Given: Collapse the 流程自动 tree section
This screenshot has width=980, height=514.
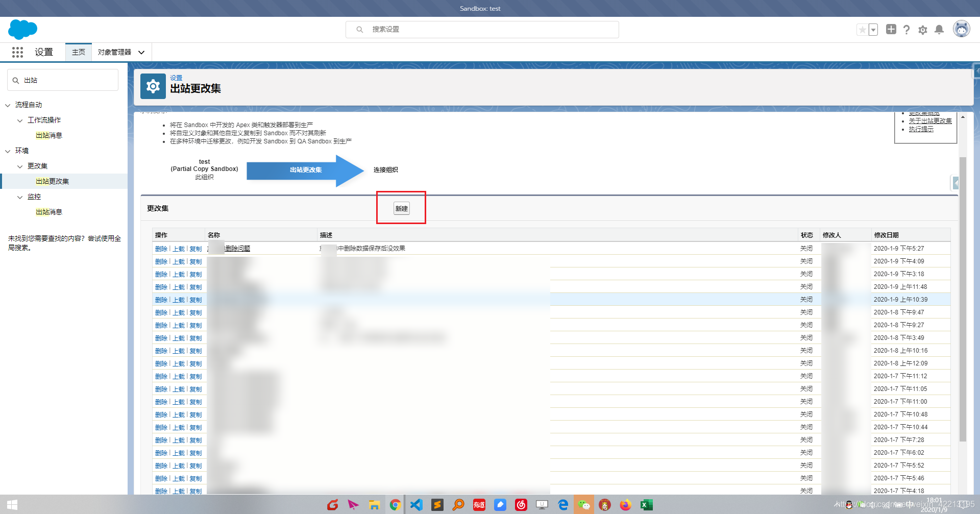Looking at the screenshot, I should click(8, 105).
